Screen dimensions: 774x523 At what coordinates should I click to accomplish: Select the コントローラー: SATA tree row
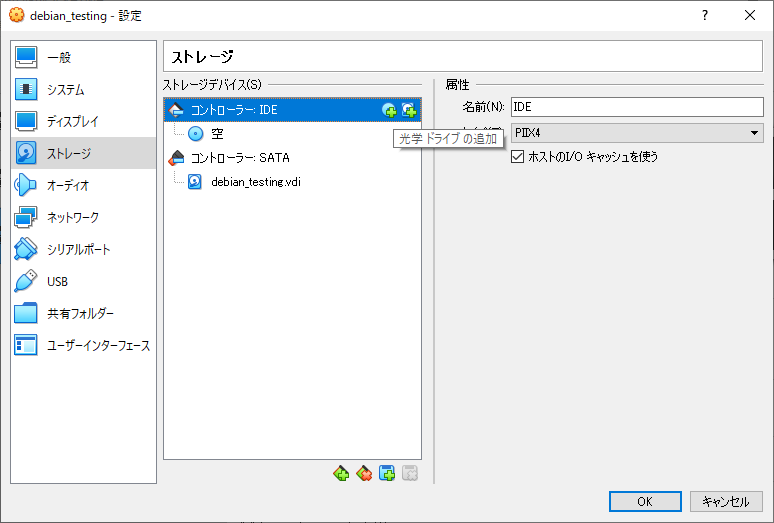coord(292,158)
